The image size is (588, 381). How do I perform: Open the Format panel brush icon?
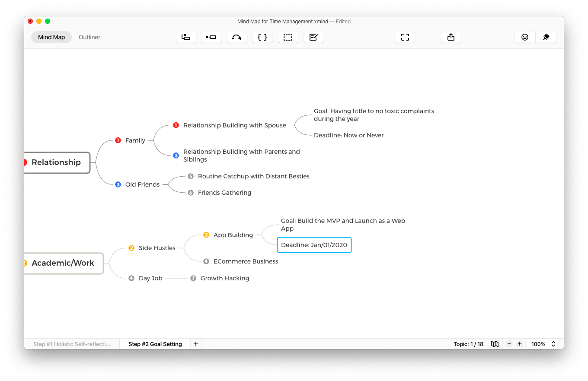click(x=546, y=37)
